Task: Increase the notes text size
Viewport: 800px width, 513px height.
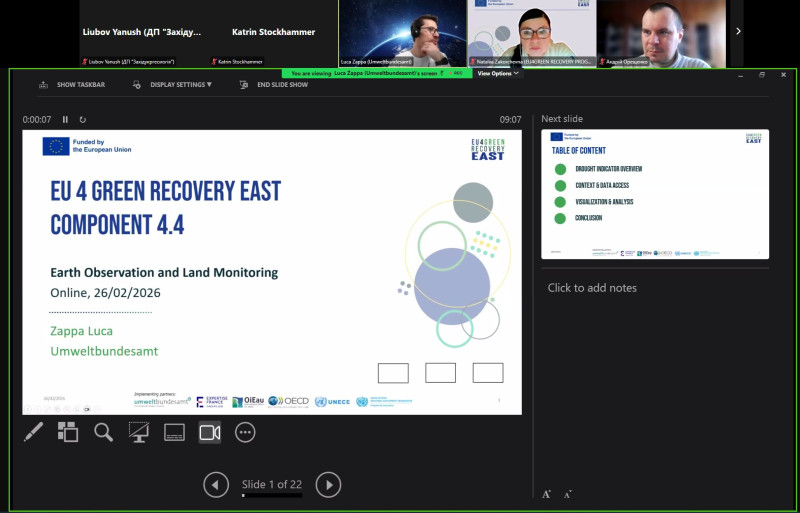Action: pos(547,494)
